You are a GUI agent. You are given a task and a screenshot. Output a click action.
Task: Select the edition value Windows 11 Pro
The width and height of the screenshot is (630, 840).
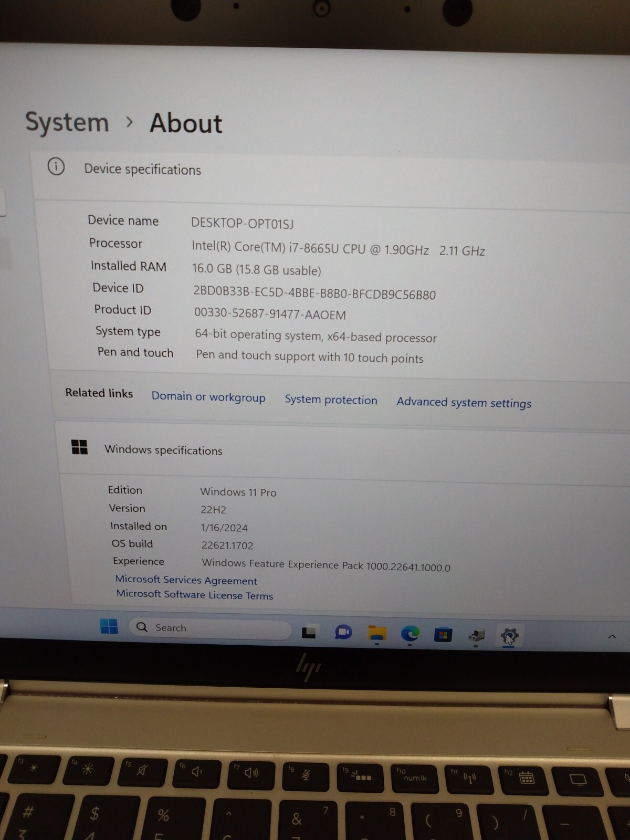pos(238,492)
